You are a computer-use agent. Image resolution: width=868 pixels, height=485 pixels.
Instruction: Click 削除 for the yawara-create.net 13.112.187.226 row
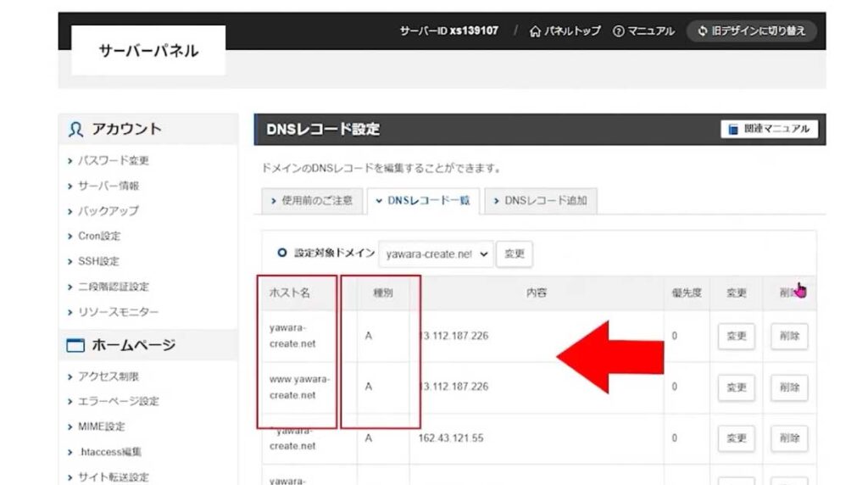tap(789, 336)
